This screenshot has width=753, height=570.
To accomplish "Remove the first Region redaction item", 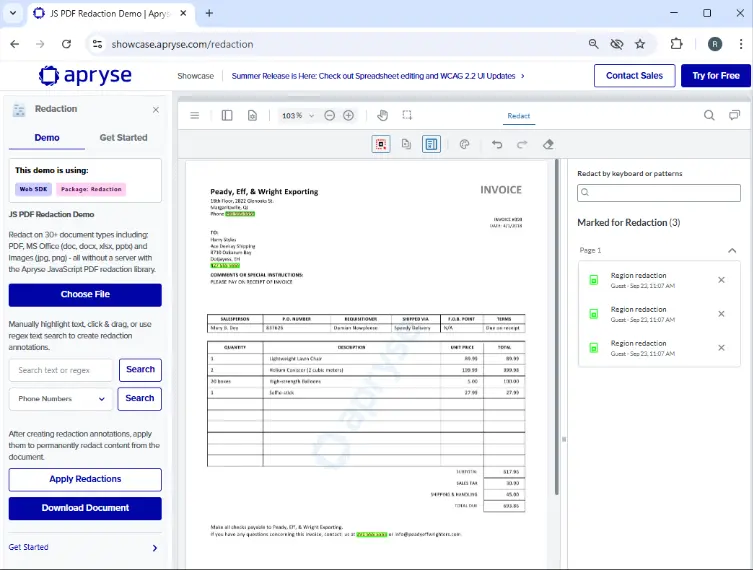I will click(x=721, y=280).
